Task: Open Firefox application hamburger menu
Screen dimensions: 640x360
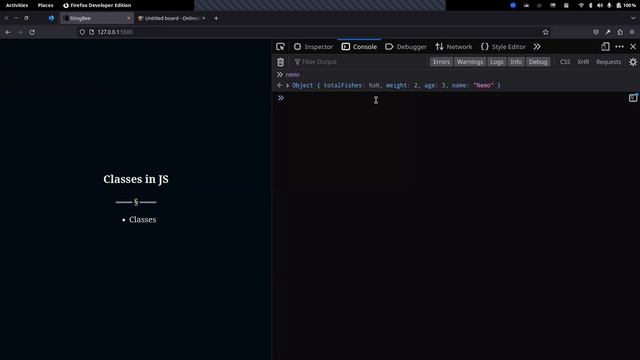Action: click(x=632, y=32)
